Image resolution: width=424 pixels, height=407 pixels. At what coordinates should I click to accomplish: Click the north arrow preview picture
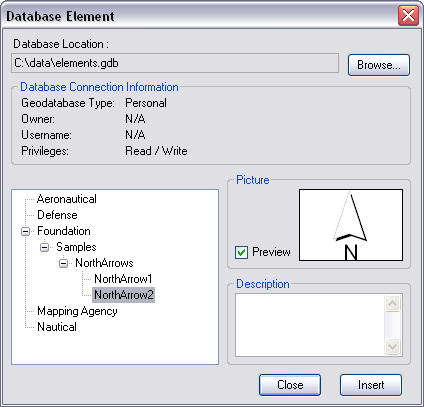pyautogui.click(x=351, y=225)
